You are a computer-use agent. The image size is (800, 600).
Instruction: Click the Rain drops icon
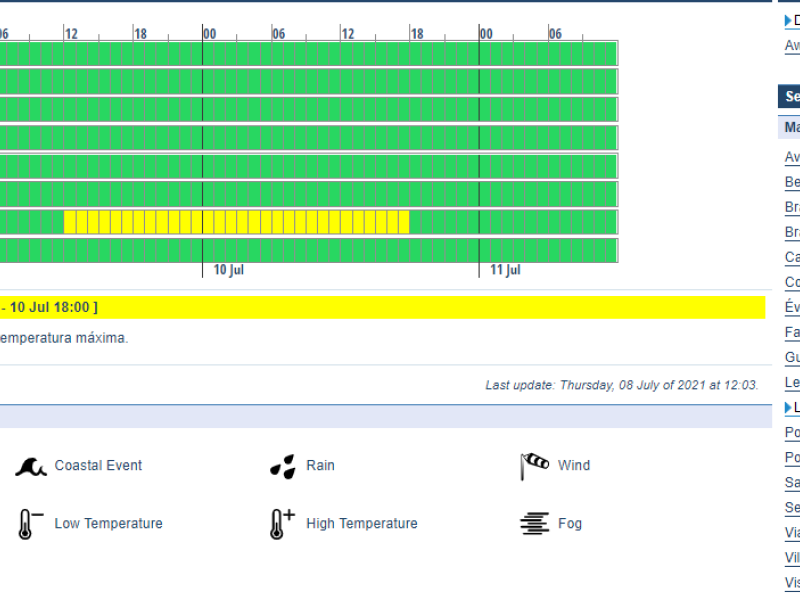[283, 466]
